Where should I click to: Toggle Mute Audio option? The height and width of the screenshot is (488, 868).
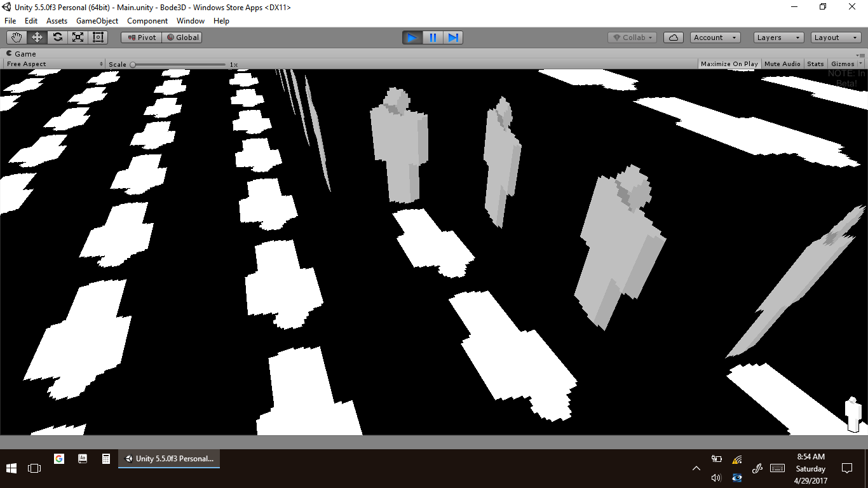[x=782, y=64]
